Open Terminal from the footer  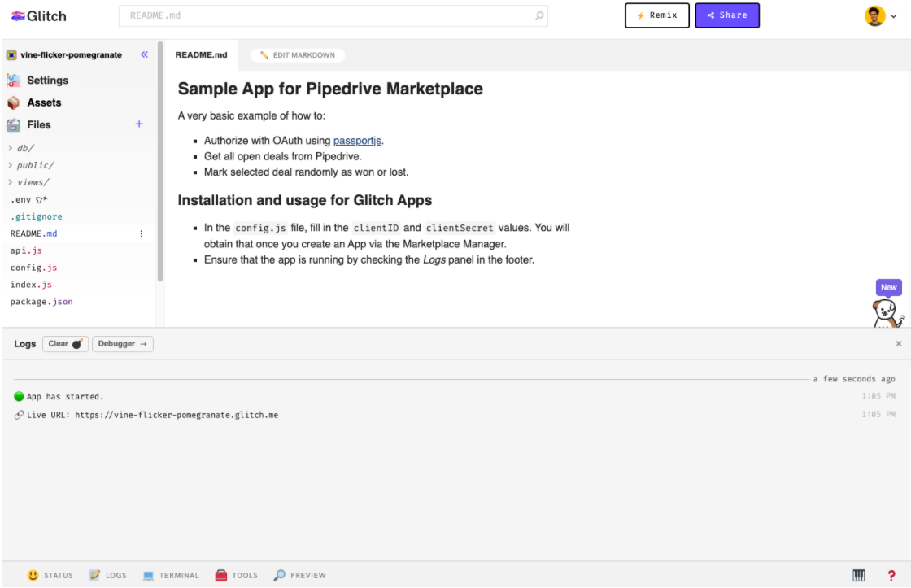click(x=171, y=575)
